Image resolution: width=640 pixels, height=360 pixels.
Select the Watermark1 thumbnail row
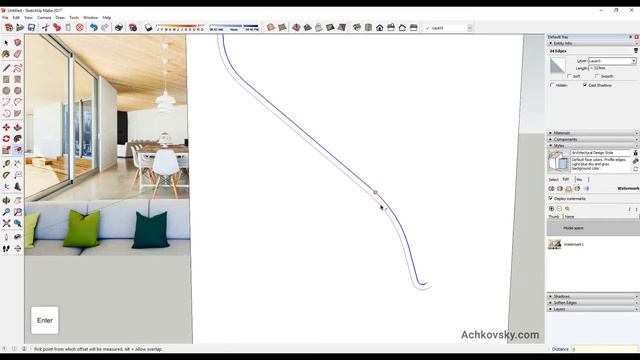[x=593, y=244]
